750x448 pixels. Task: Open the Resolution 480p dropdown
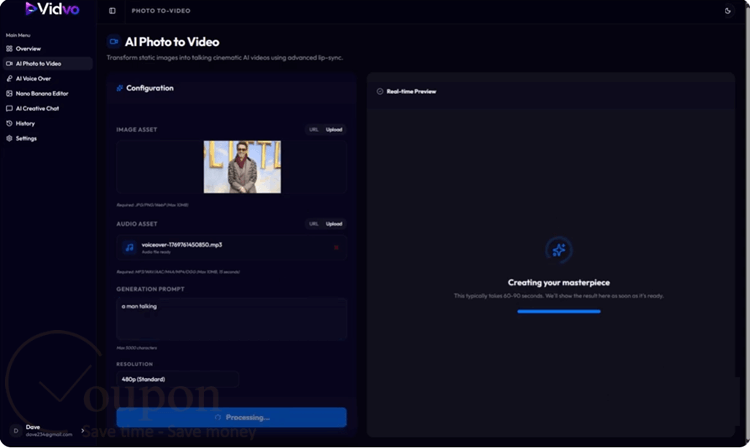pyautogui.click(x=177, y=379)
